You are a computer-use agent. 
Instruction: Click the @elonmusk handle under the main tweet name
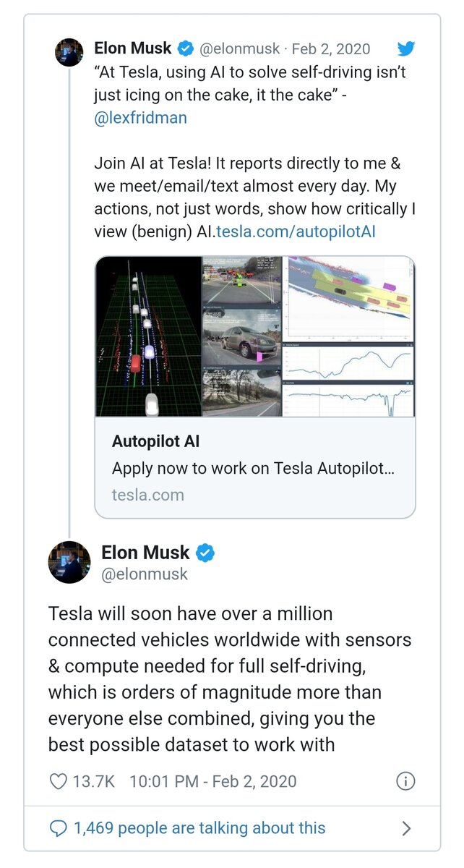coord(144,574)
